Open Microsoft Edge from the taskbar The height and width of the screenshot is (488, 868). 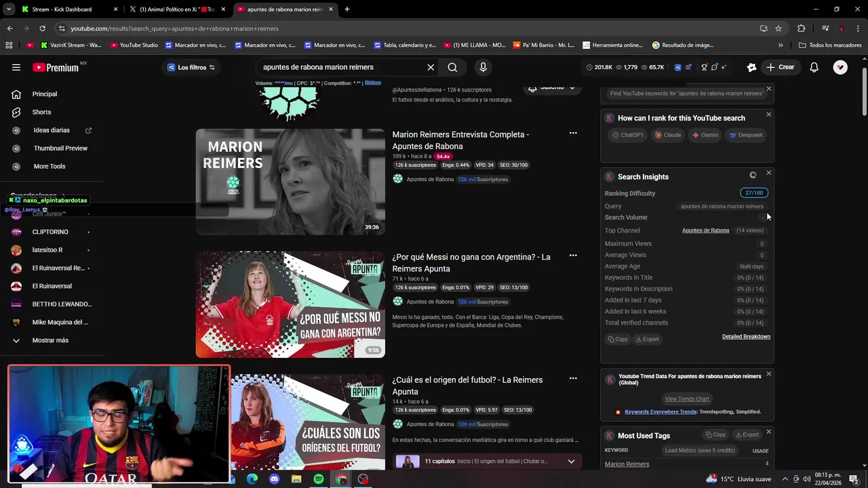tap(252, 479)
